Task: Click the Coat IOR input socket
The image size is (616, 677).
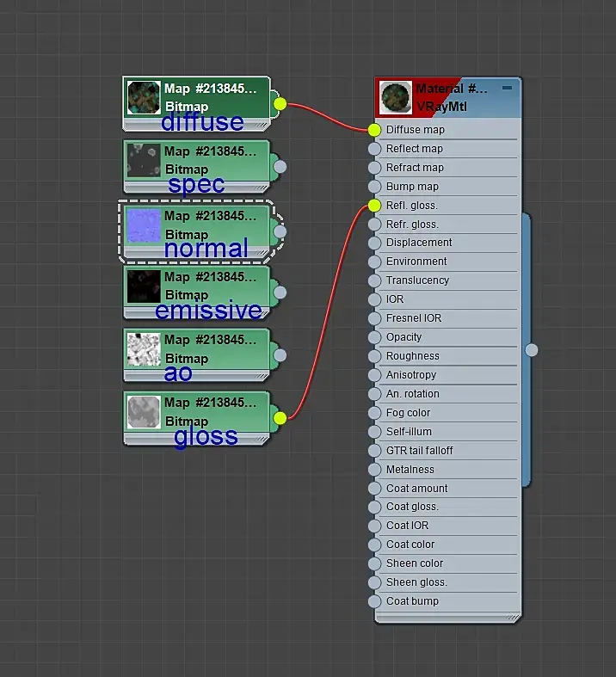Action: pos(375,526)
